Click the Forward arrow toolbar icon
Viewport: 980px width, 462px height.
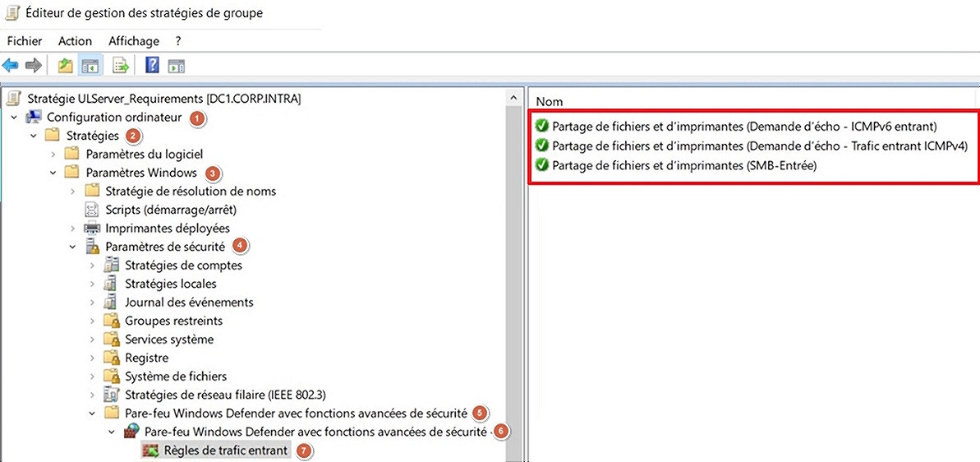[x=33, y=65]
